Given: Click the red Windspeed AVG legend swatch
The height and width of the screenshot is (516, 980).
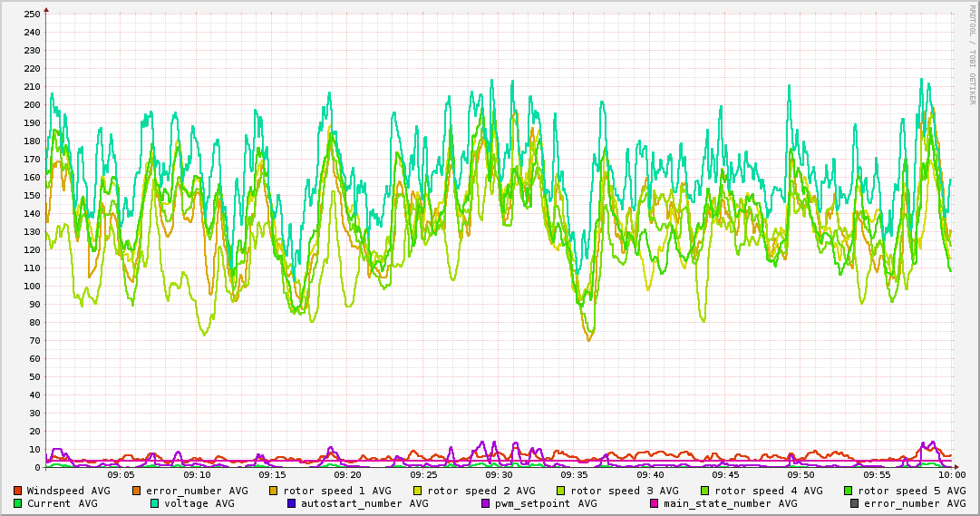Looking at the screenshot, I should pos(17,491).
